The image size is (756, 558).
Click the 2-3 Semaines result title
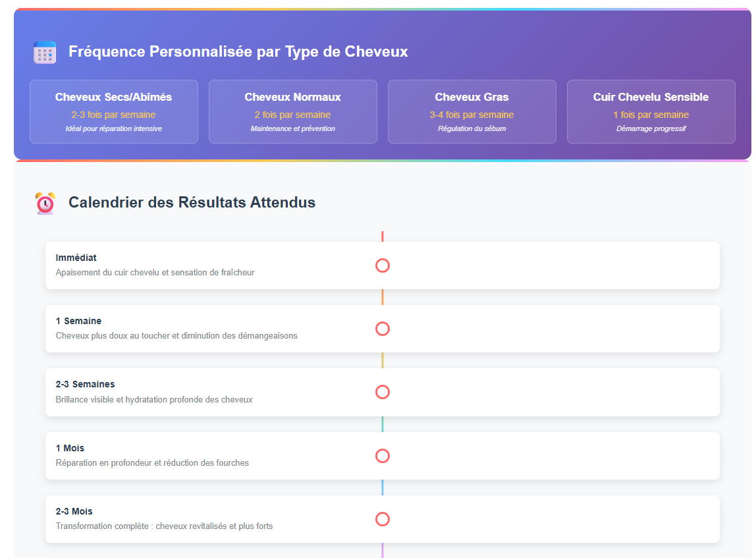85,384
